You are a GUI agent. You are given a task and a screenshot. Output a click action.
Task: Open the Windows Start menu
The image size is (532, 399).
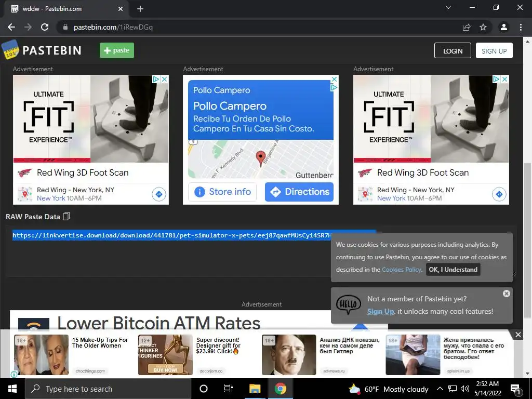(12, 389)
